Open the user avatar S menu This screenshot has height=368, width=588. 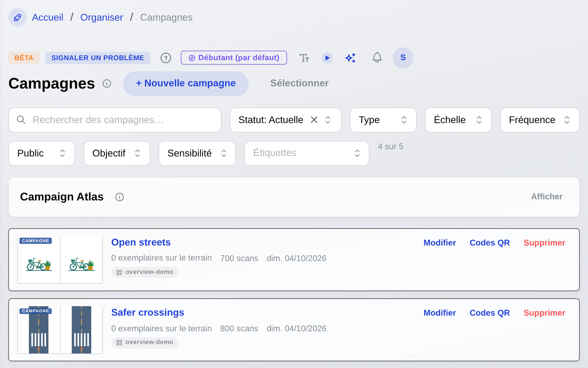pyautogui.click(x=403, y=58)
